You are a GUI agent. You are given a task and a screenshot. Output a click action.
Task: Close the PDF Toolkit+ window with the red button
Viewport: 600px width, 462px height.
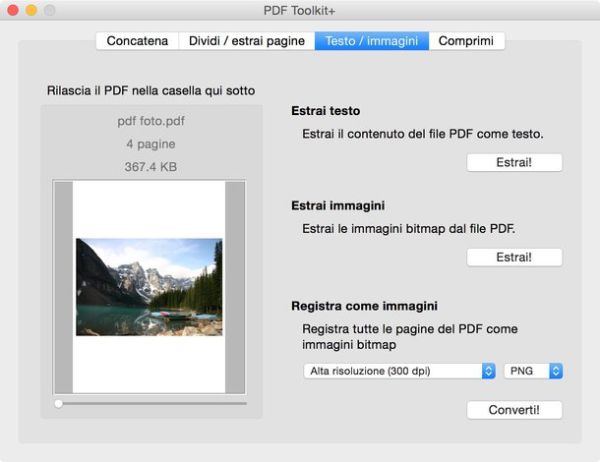14,10
